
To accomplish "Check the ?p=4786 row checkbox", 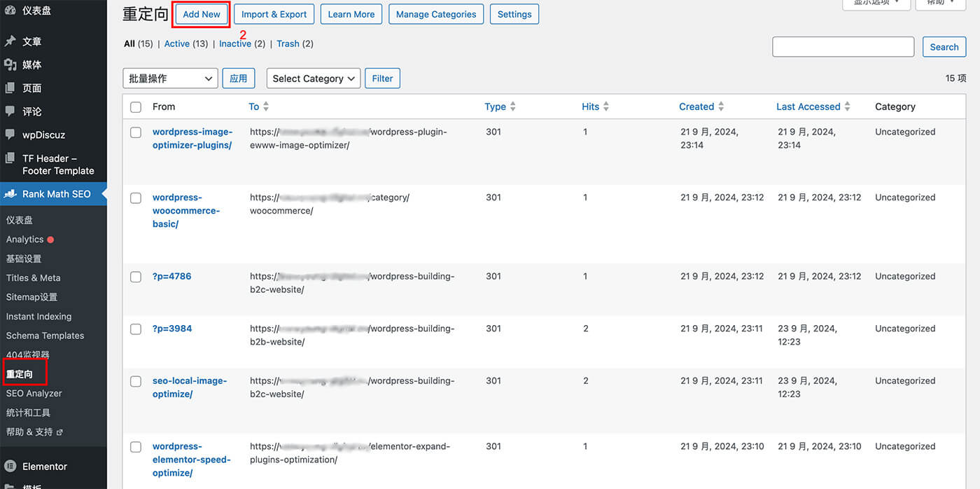I will tap(136, 277).
